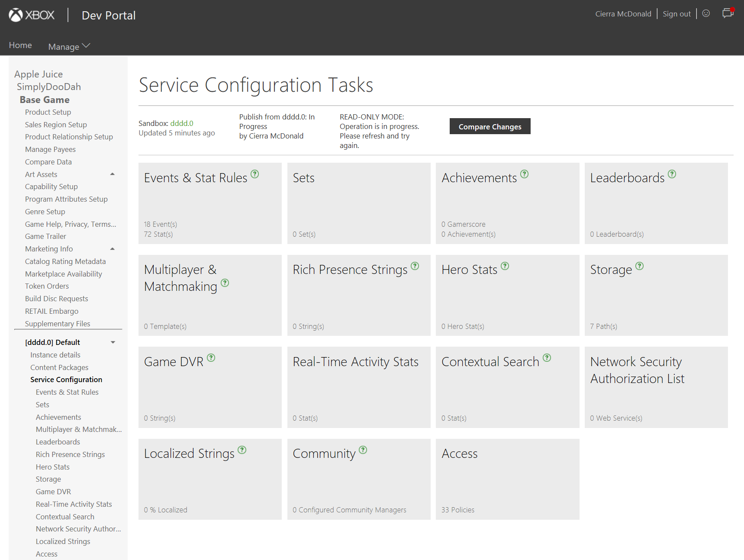
Task: Open sidebar Achievements link
Action: coord(58,417)
